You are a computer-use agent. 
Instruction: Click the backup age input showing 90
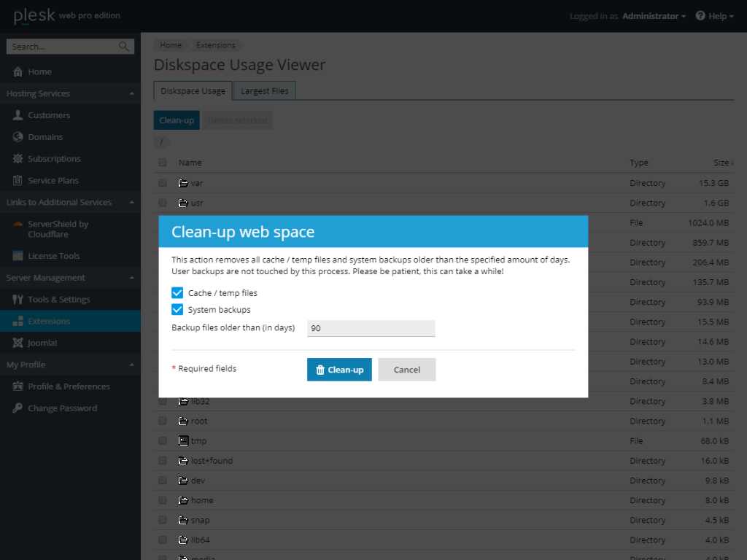coord(371,328)
